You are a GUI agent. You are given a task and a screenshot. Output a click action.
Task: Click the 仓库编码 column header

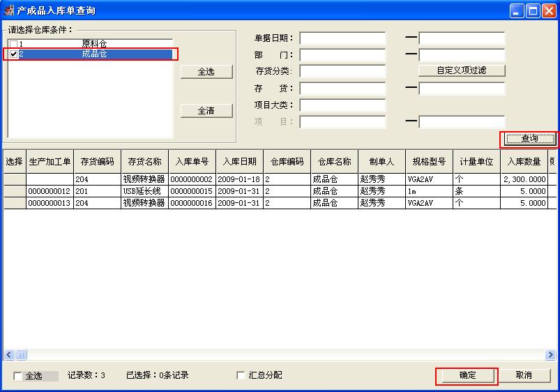point(287,162)
